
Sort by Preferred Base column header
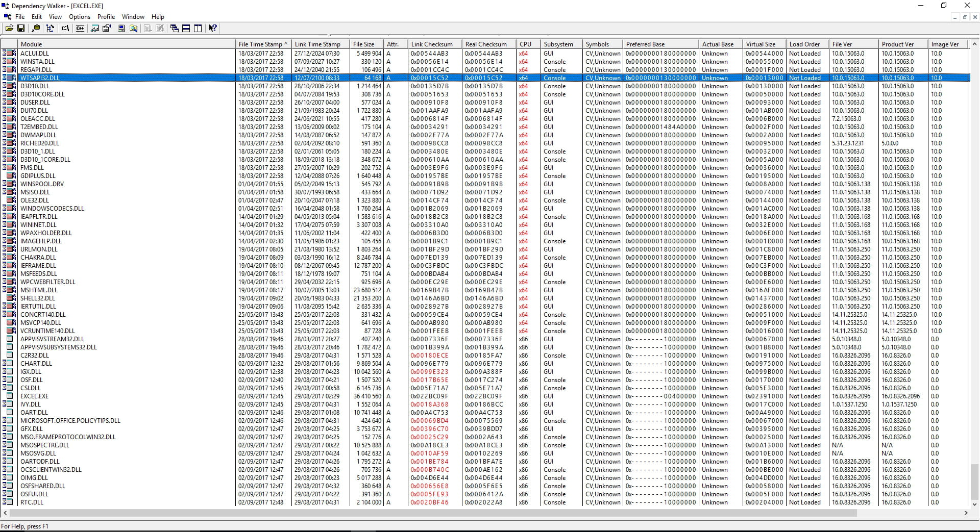click(661, 44)
